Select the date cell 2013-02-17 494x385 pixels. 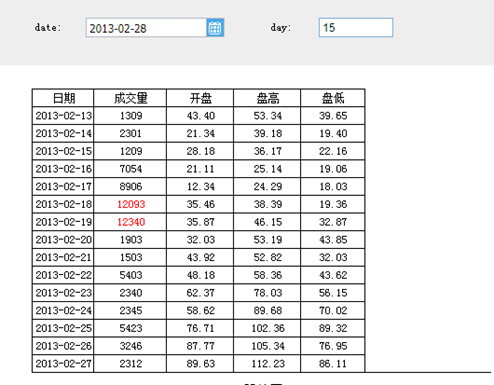[x=63, y=186]
